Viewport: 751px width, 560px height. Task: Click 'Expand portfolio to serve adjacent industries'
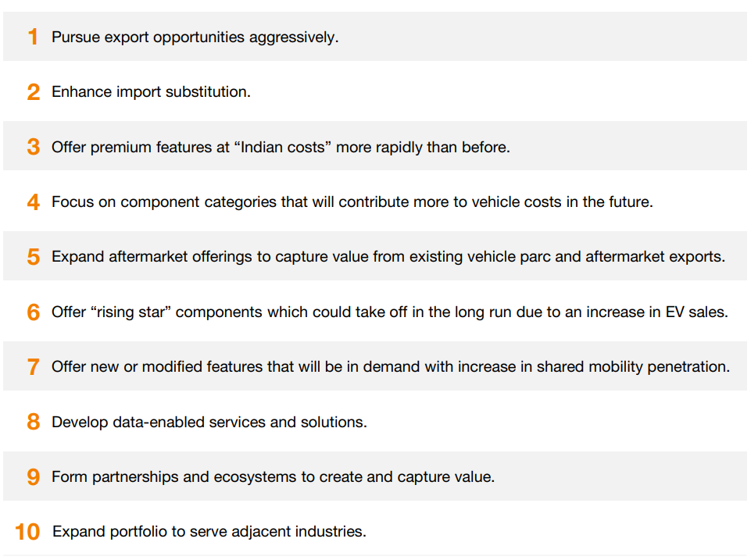coord(209,532)
